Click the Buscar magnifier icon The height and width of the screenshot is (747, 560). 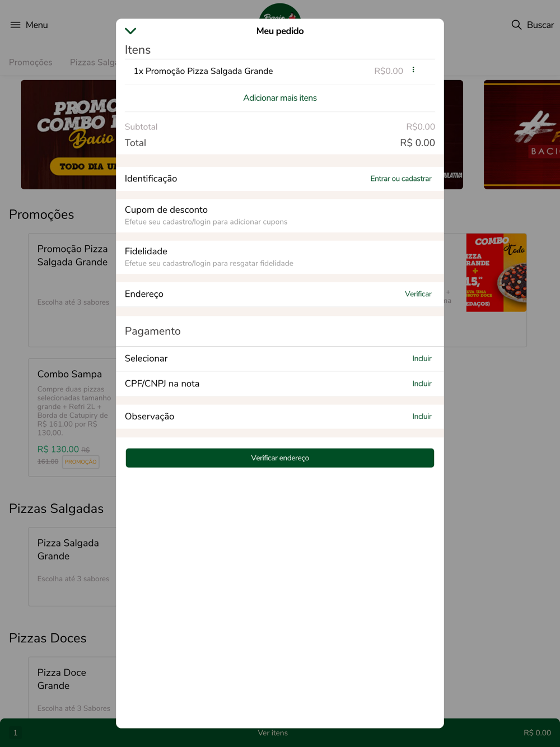click(x=516, y=25)
